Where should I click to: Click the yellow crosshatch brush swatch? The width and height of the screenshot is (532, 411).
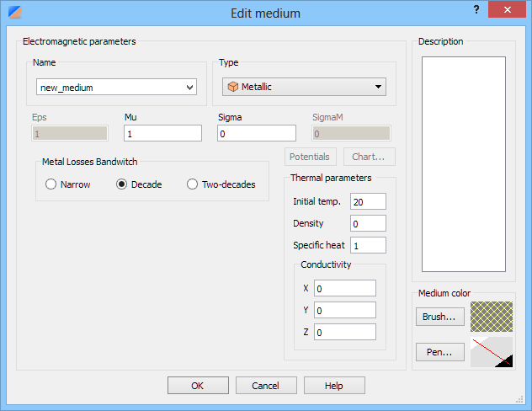(x=492, y=317)
